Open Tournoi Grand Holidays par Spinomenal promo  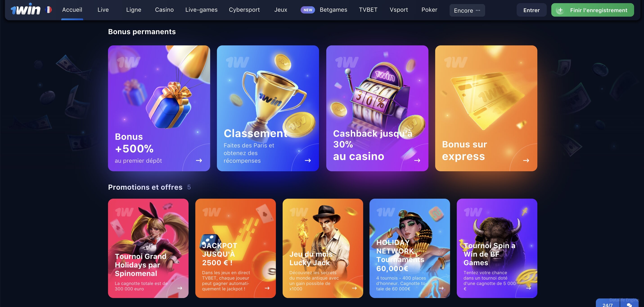point(148,248)
